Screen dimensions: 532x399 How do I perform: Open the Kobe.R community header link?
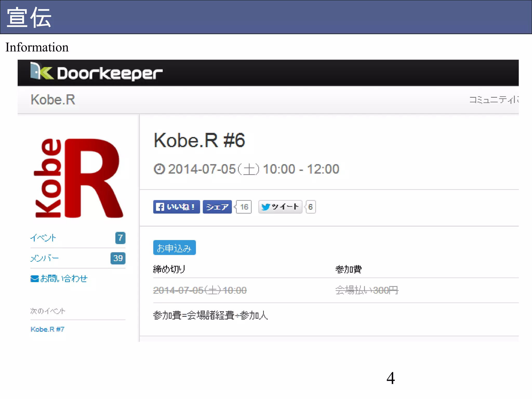tap(53, 100)
